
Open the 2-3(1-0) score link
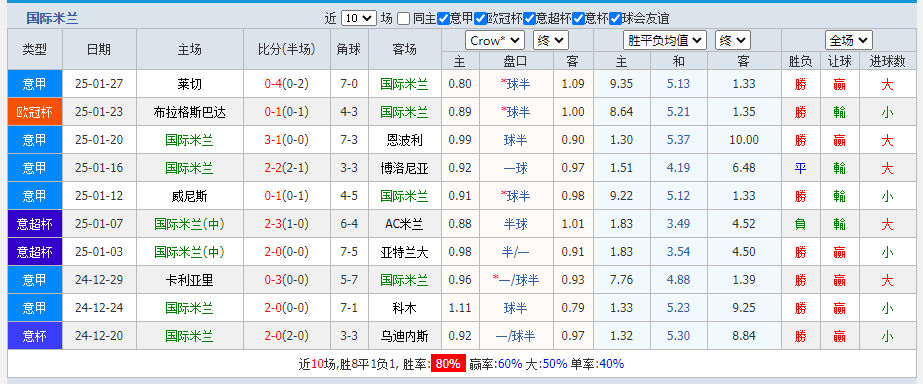click(x=286, y=224)
